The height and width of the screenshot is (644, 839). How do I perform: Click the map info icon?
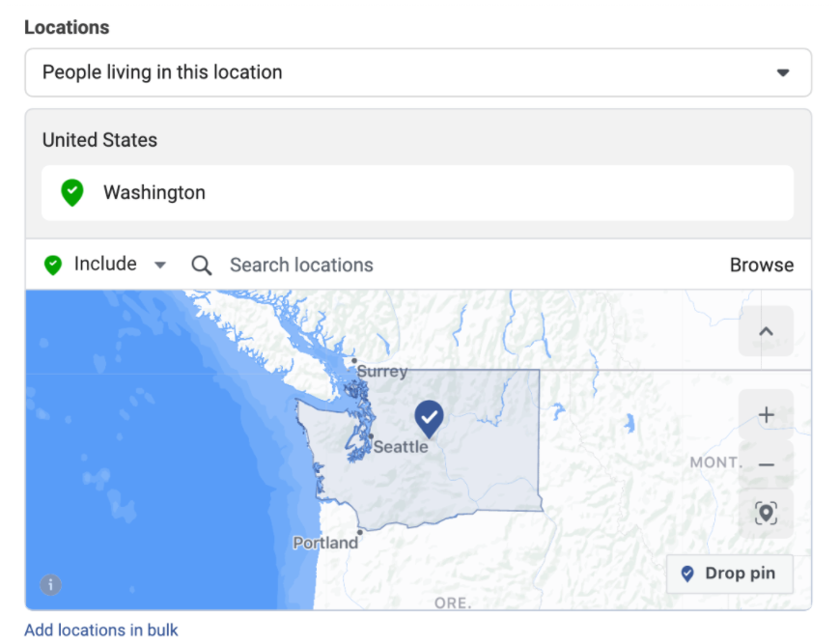pyautogui.click(x=51, y=585)
